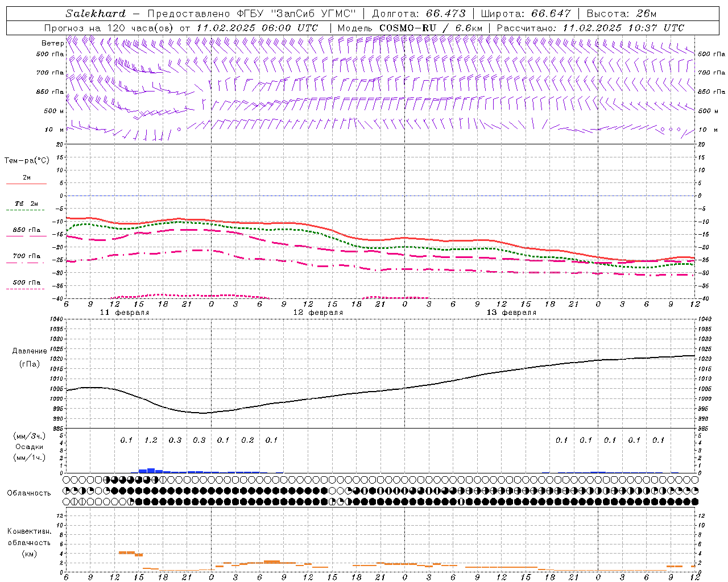Click the Высота: 26м value
Viewport: 728px width, 582px height.
coord(621,14)
